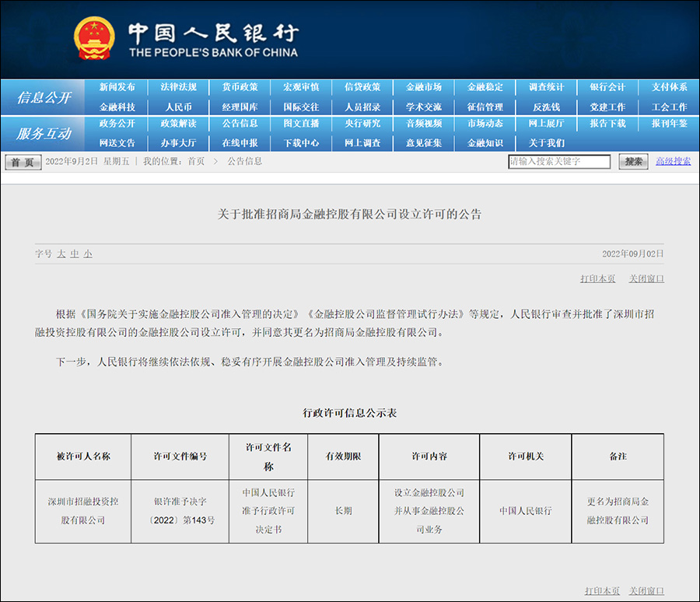This screenshot has height=602, width=700.
Task: Click 首页 in the breadcrumb path
Action: coord(196,161)
